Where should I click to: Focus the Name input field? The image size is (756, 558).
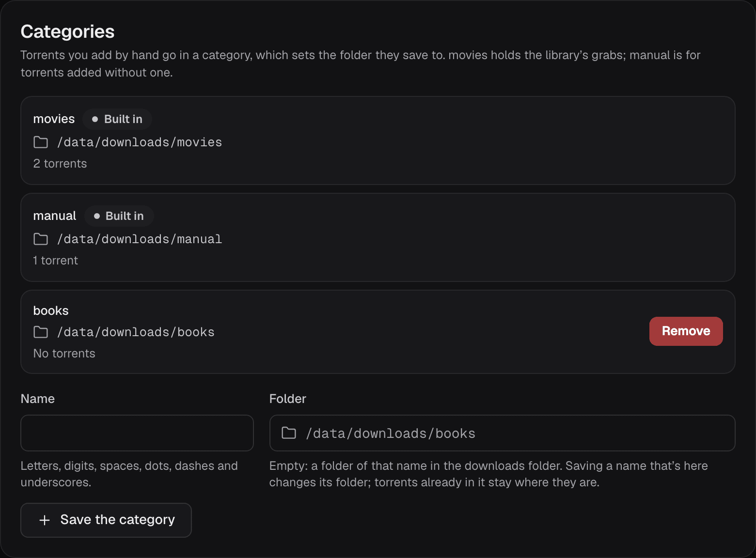click(x=137, y=433)
